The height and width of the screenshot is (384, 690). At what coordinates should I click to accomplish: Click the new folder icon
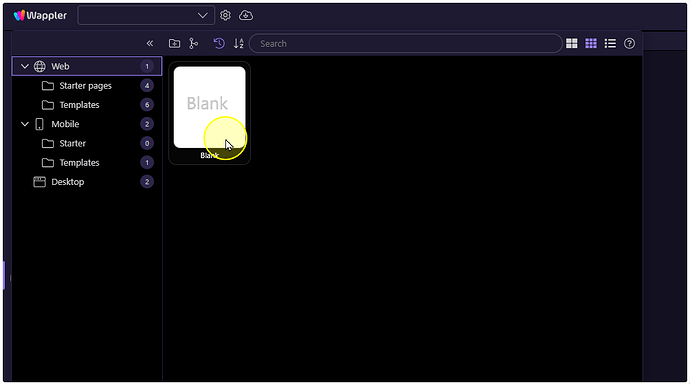174,44
